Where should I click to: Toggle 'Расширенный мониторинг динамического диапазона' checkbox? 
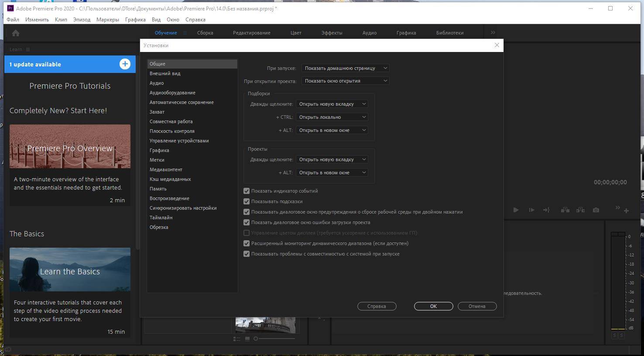[x=247, y=243]
